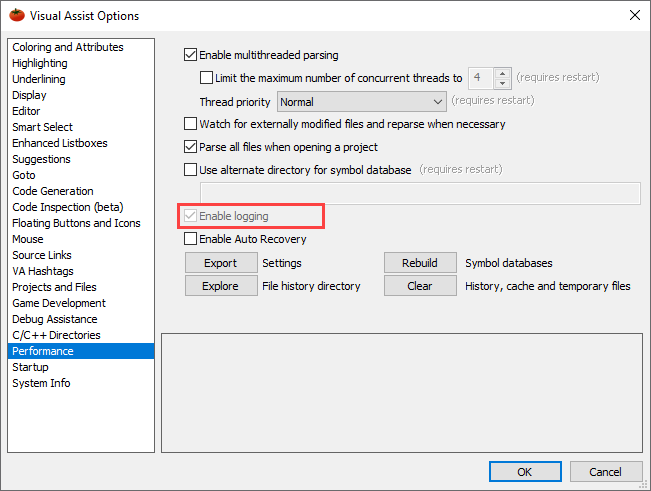Uncheck Parse all files when opening project
Viewport: 651px width, 491px height.
(x=191, y=147)
